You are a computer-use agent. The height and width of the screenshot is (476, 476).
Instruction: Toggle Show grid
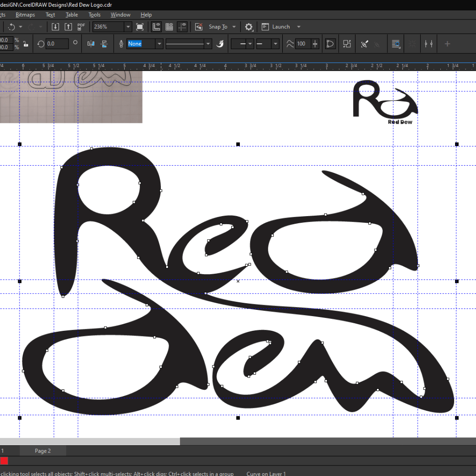click(169, 27)
